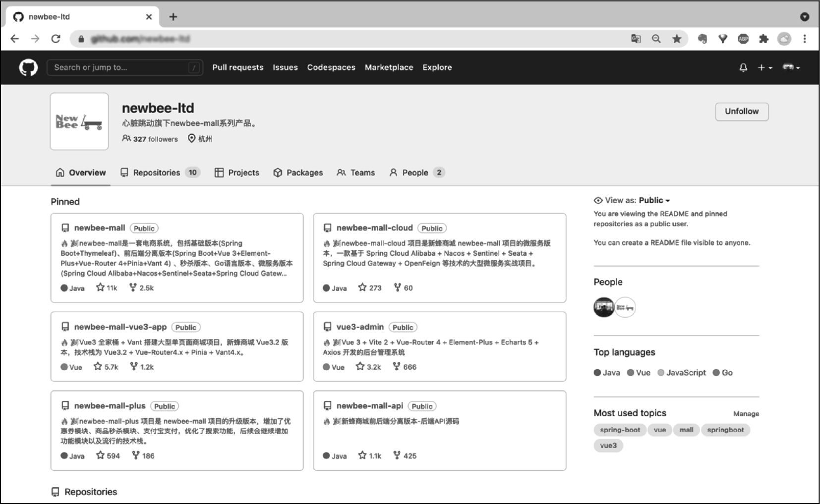Open Pull requests in top nav

238,67
